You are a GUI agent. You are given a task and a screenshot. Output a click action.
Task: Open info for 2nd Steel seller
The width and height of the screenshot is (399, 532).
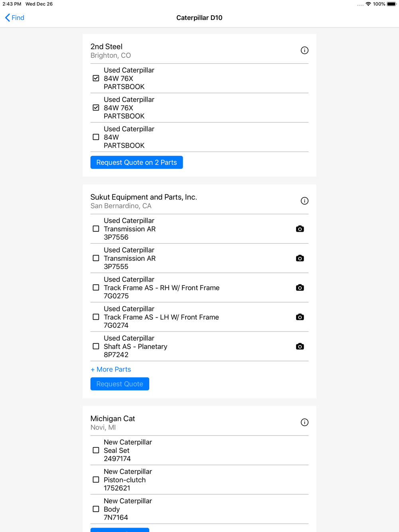coord(304,50)
